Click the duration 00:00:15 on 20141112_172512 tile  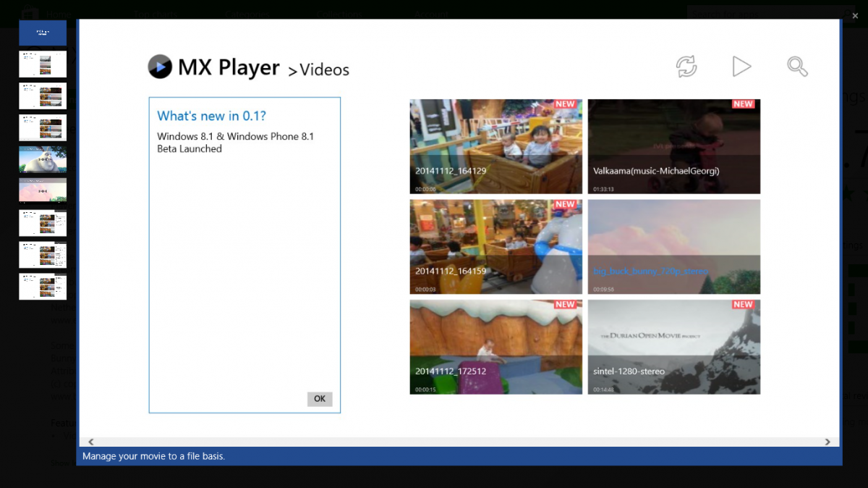point(425,390)
